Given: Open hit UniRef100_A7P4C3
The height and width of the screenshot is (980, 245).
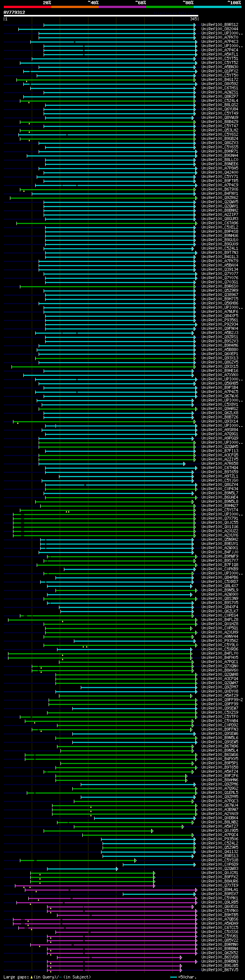Looking at the screenshot, I should [x=220, y=42].
